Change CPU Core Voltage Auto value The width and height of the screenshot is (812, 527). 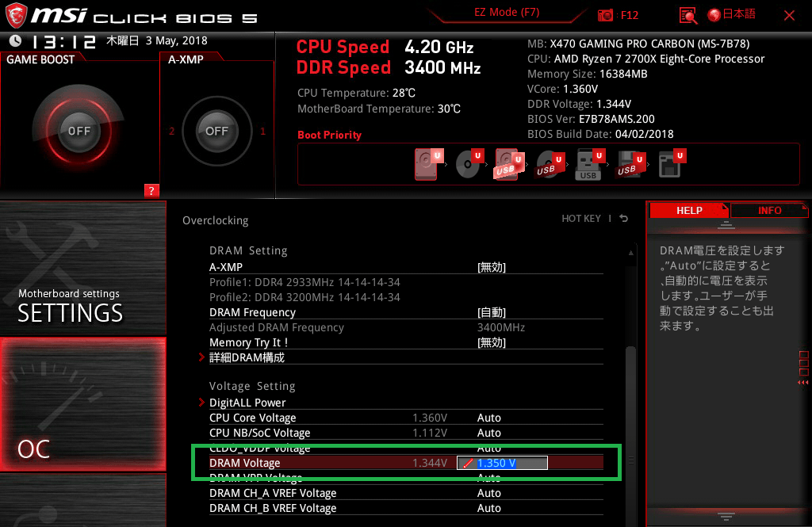click(x=488, y=418)
